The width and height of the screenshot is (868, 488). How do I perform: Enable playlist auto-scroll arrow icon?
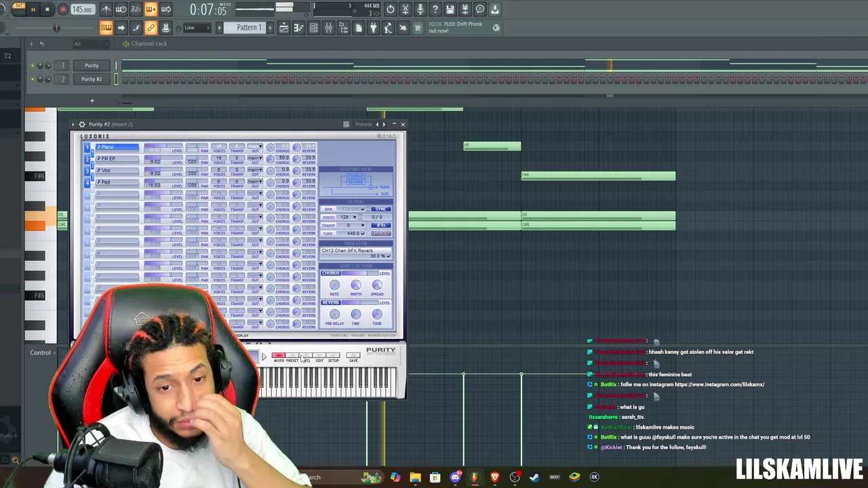tap(121, 28)
